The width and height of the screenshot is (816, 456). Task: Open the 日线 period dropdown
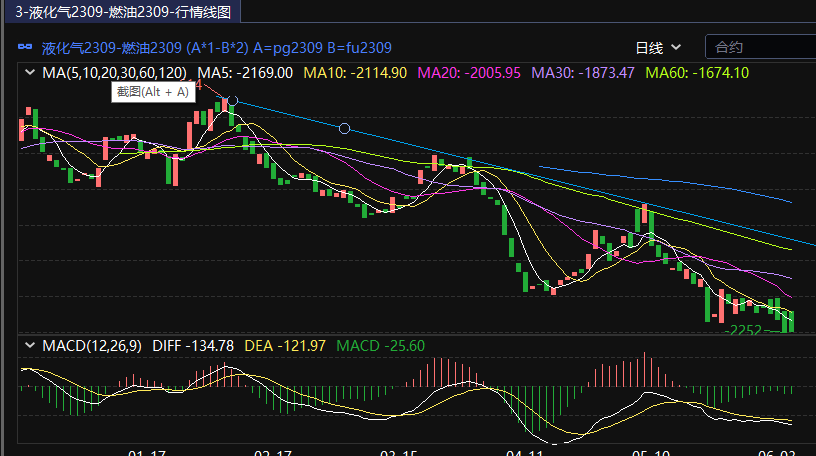click(658, 47)
